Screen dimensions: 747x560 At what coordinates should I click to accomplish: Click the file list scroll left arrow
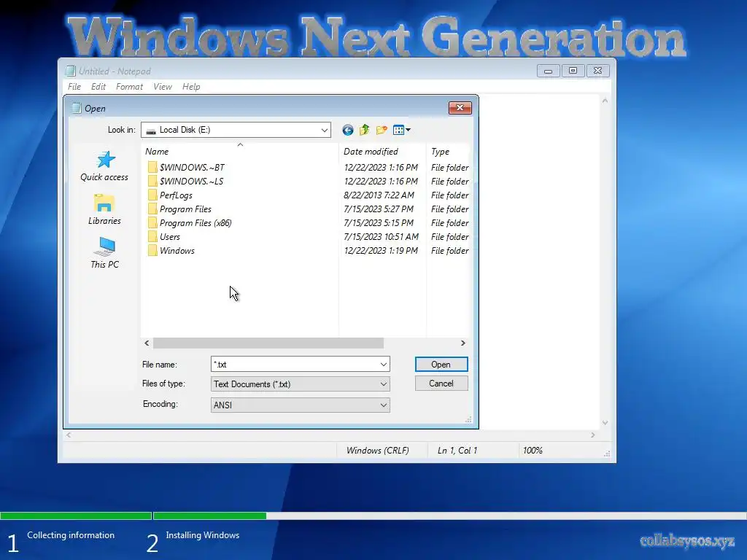[147, 343]
